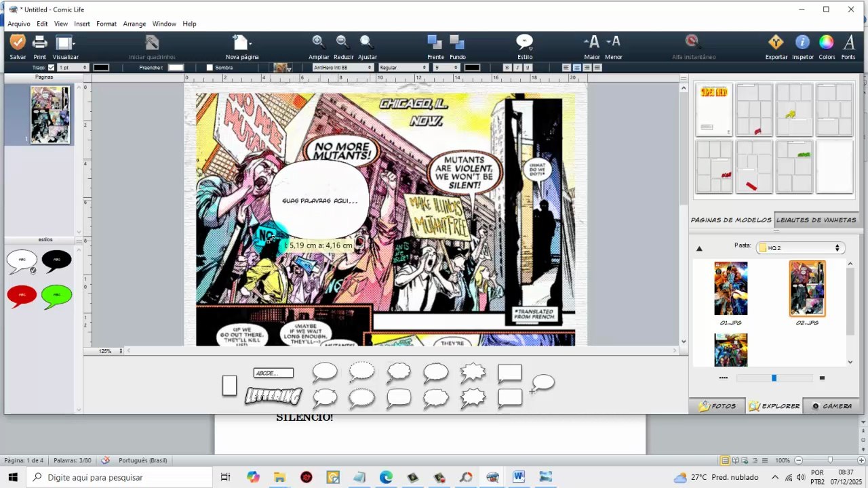
Task: Click the Print toolbar icon
Action: [40, 42]
